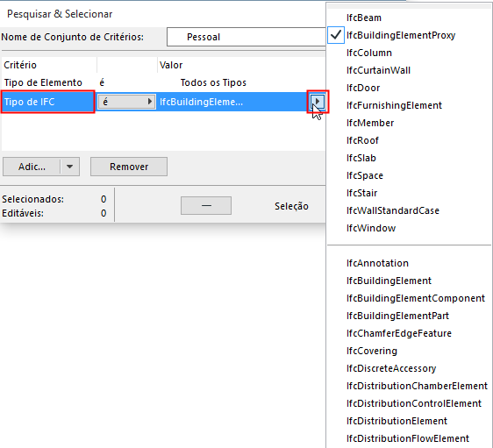Click the Remover button
Screen dimensions: 493x448
click(129, 167)
